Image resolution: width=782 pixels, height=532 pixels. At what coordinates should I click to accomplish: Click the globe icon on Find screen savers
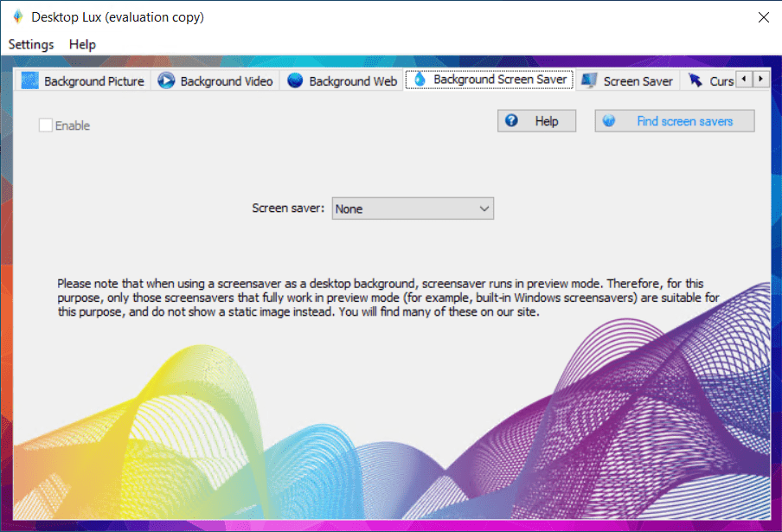[x=608, y=120]
